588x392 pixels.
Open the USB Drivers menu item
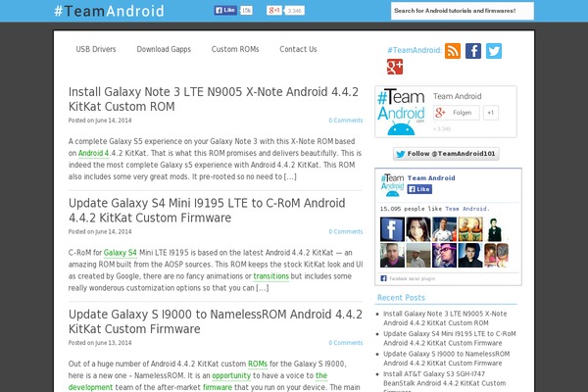coord(96,49)
